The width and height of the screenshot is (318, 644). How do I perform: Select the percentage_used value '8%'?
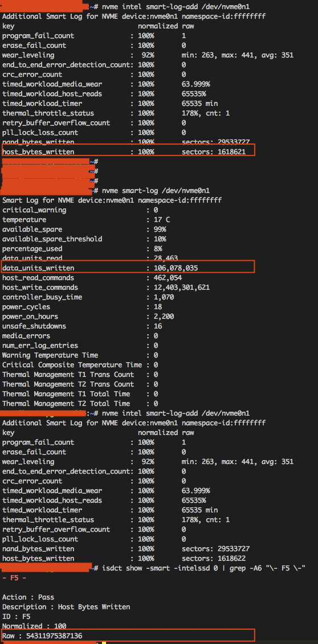coord(158,249)
